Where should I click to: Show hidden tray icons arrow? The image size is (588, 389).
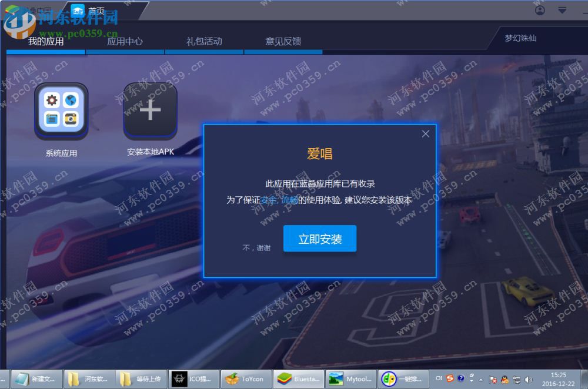point(481,380)
